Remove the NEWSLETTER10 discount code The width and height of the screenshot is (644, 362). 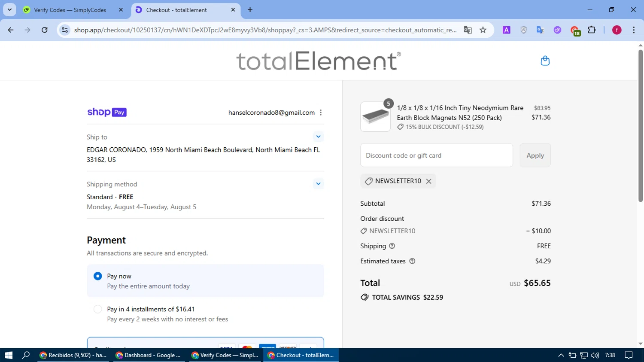[x=428, y=181]
